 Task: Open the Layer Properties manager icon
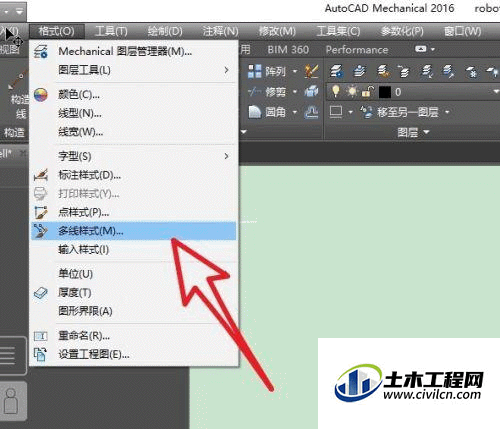tap(337, 71)
